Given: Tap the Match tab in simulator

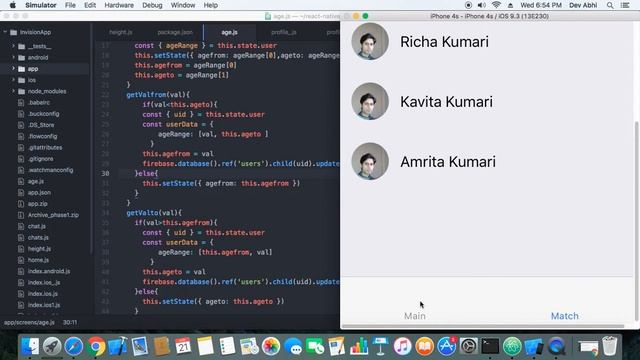Looking at the screenshot, I should click(x=564, y=316).
